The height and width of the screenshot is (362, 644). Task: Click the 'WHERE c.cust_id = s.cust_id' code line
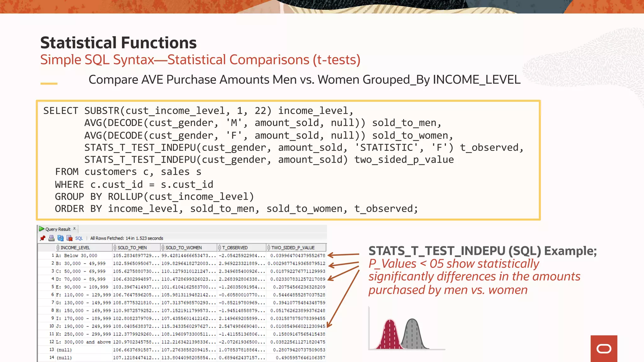coord(134,184)
